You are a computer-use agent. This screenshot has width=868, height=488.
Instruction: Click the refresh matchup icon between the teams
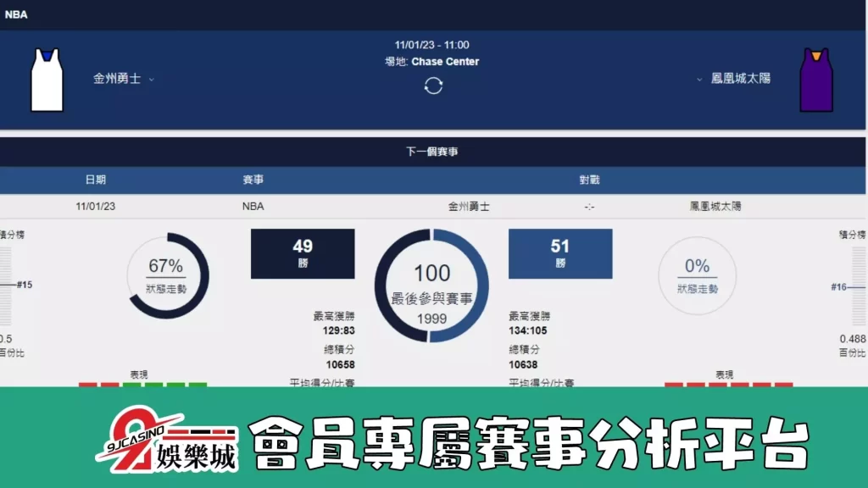(434, 84)
